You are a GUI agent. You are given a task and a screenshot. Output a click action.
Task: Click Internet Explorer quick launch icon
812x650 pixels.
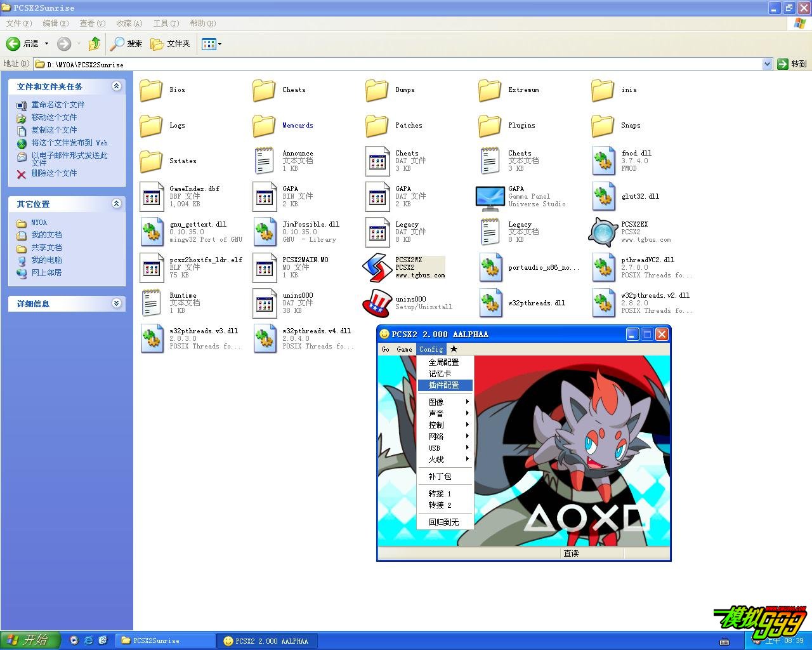pyautogui.click(x=88, y=640)
